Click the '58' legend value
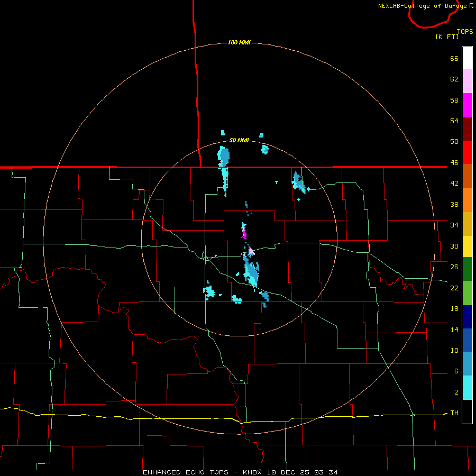 click(454, 100)
